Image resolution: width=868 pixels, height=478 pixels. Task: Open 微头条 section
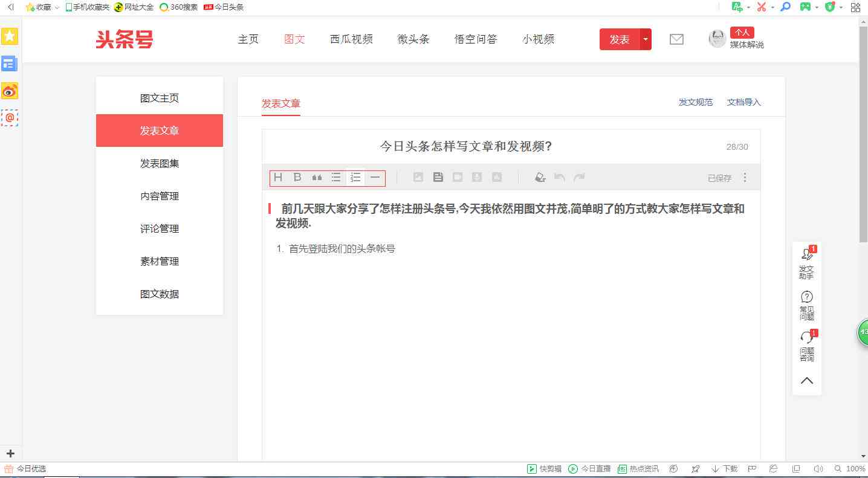coord(413,39)
